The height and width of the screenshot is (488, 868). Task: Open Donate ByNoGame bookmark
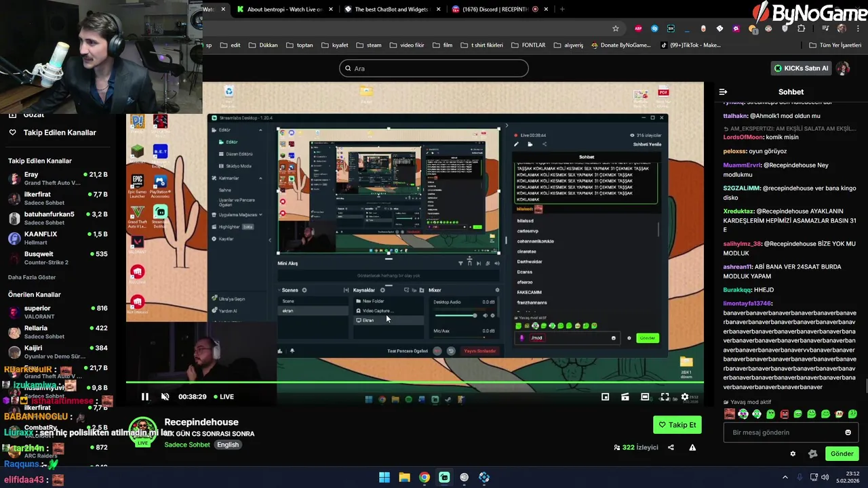(620, 45)
